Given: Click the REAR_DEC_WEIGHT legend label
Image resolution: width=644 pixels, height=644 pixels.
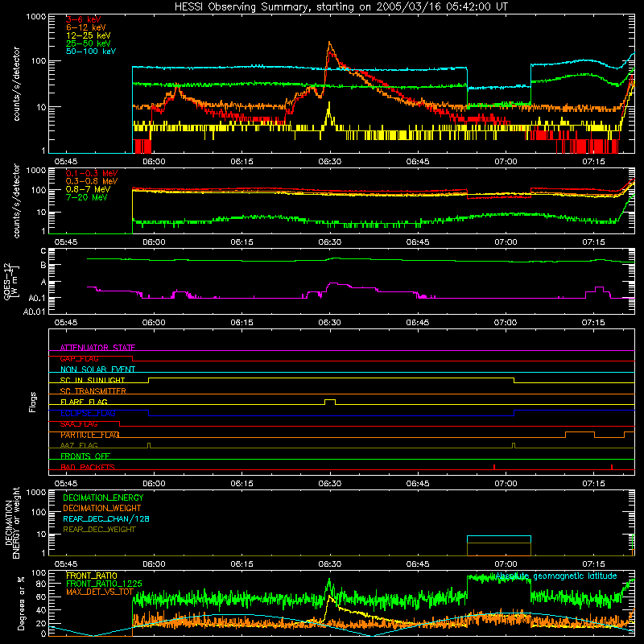Looking at the screenshot, I should (x=99, y=530).
